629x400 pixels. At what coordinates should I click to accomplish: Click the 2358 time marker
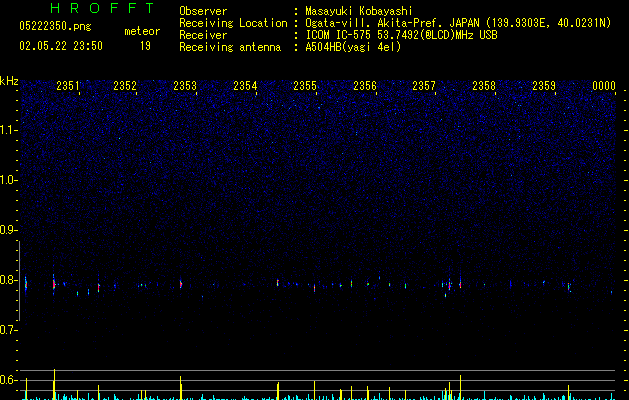coord(484,86)
